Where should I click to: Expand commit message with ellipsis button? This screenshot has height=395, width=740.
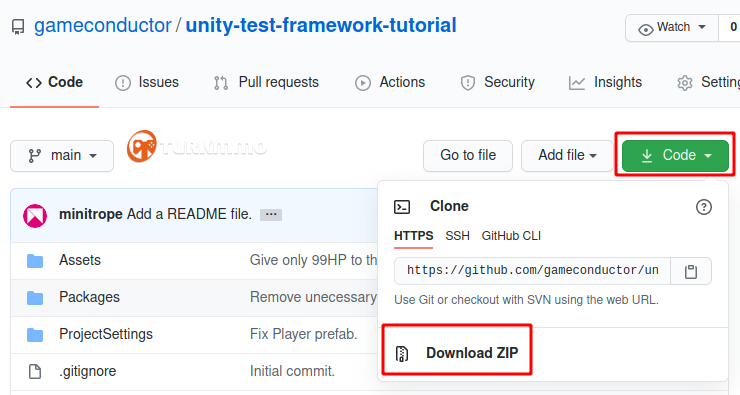(271, 214)
